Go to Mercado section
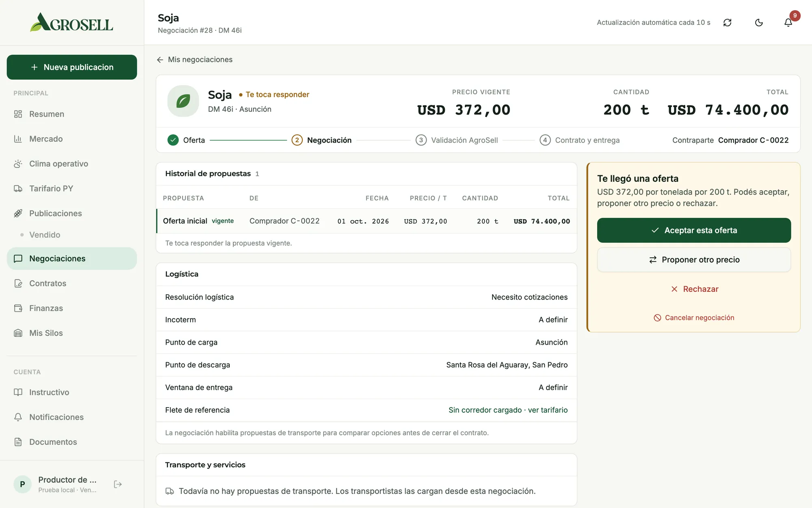Viewport: 812px width, 508px height. tap(71, 139)
